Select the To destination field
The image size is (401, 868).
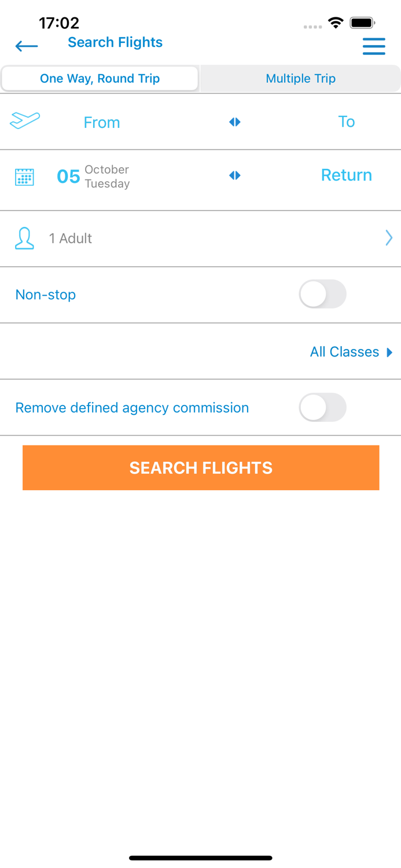(x=346, y=122)
